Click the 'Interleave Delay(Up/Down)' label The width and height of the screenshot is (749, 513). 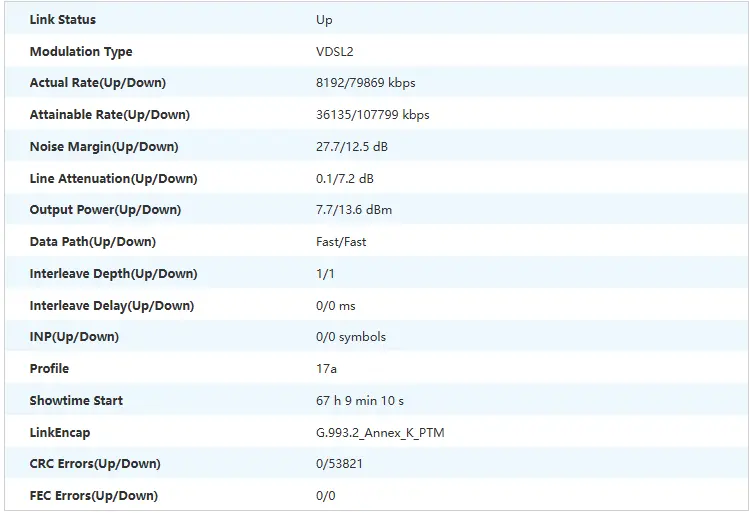[112, 306]
